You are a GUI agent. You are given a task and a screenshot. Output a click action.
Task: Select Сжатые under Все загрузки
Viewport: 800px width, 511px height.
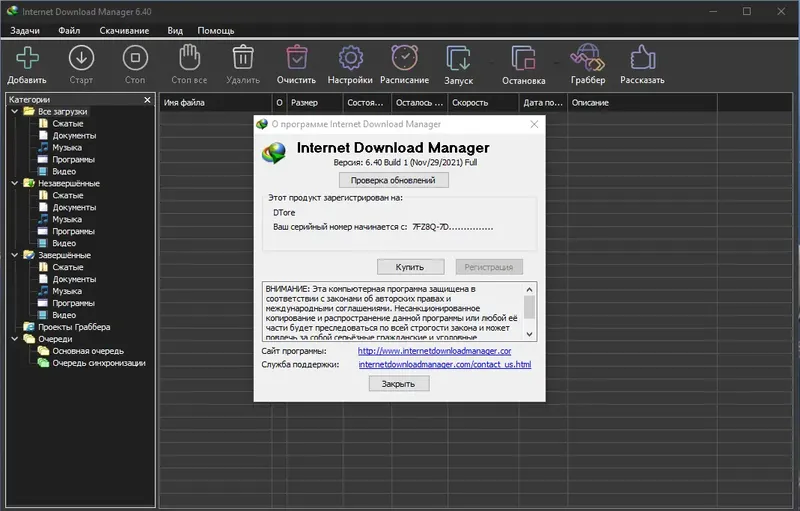(x=67, y=123)
